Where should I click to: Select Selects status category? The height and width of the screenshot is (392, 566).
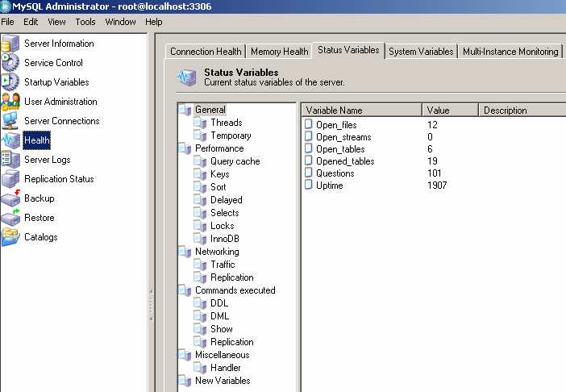coord(224,213)
